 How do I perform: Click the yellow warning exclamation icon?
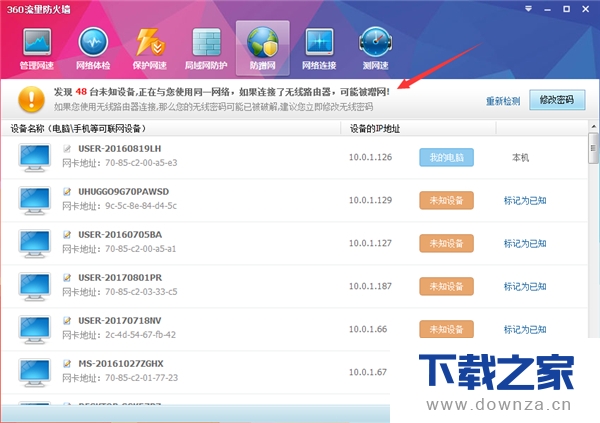[31, 99]
